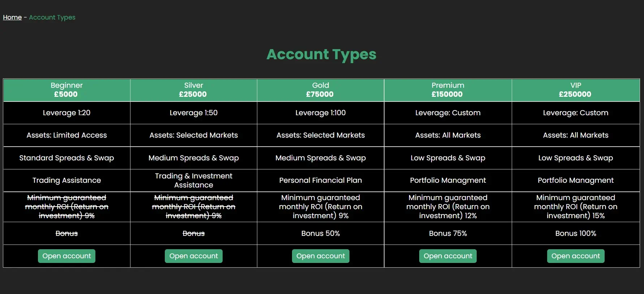Open account for the Premium plan
The height and width of the screenshot is (294, 644).
[448, 256]
